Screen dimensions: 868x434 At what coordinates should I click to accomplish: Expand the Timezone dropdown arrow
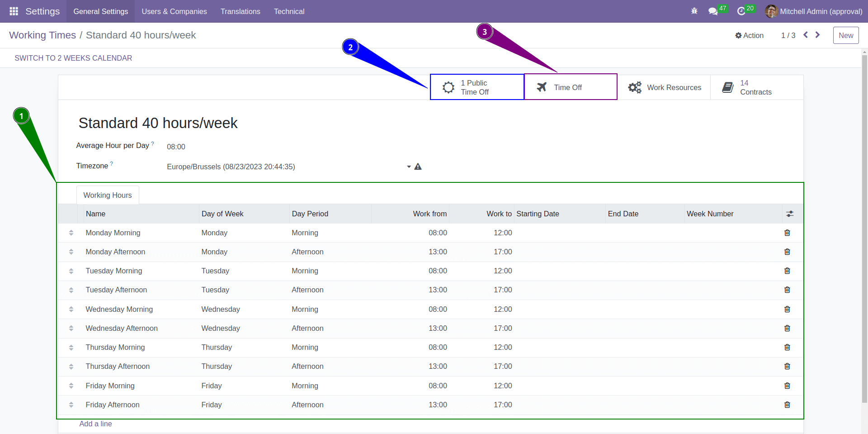tap(409, 167)
